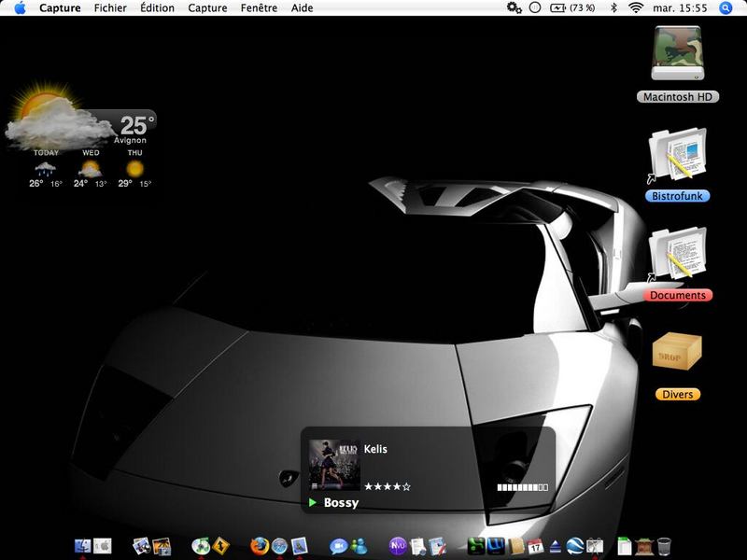This screenshot has width=747, height=560.
Task: Toggle Bluetooth from the menu bar icon
Action: (613, 7)
